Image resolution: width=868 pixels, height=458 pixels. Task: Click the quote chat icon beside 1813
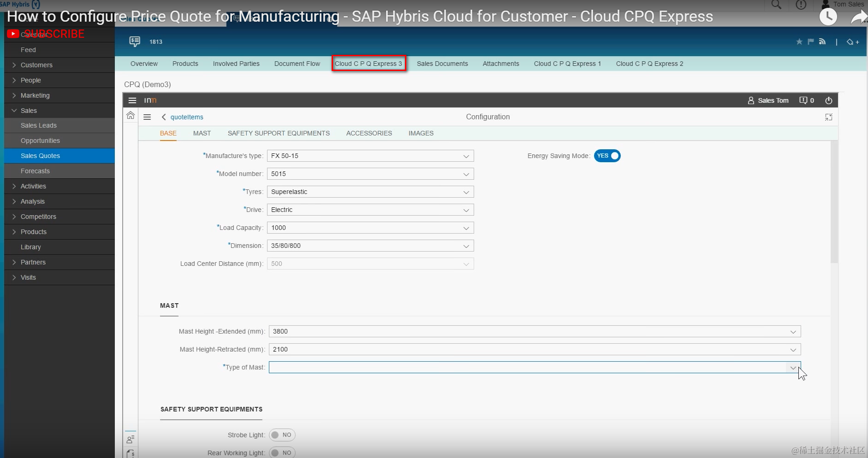point(135,41)
